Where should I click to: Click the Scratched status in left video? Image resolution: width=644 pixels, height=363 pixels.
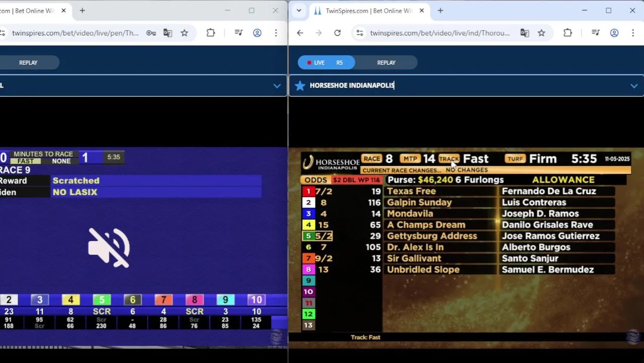(76, 180)
